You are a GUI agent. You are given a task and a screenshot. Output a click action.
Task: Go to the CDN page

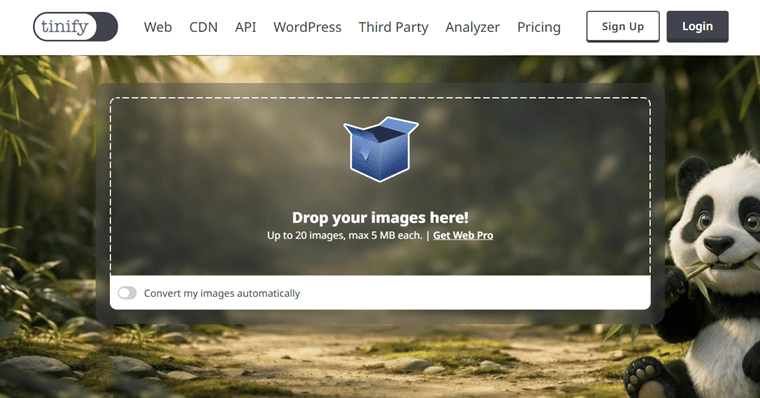pyautogui.click(x=203, y=27)
